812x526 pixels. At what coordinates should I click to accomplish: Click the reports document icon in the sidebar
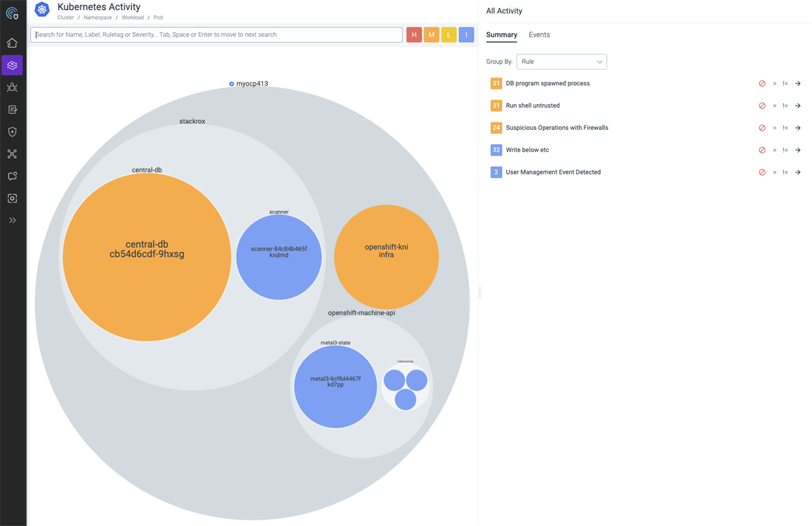coord(12,109)
